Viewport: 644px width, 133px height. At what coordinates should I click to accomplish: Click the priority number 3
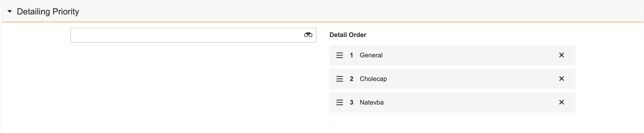click(351, 102)
